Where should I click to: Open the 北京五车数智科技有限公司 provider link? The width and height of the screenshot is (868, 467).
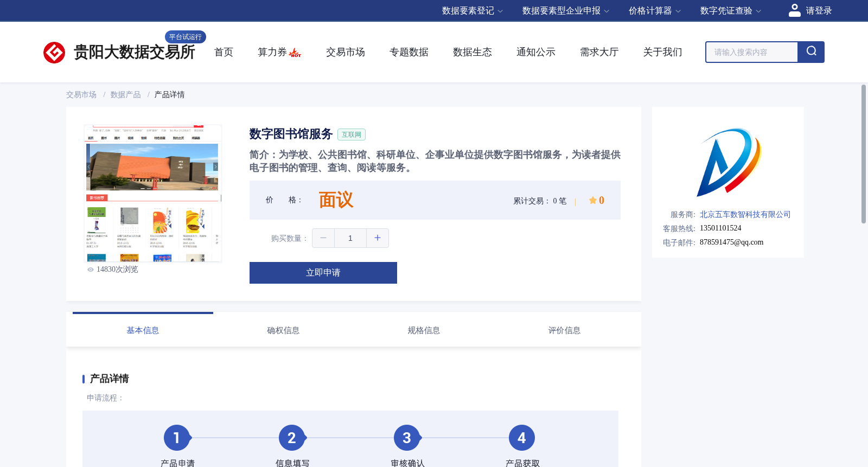[x=745, y=215]
